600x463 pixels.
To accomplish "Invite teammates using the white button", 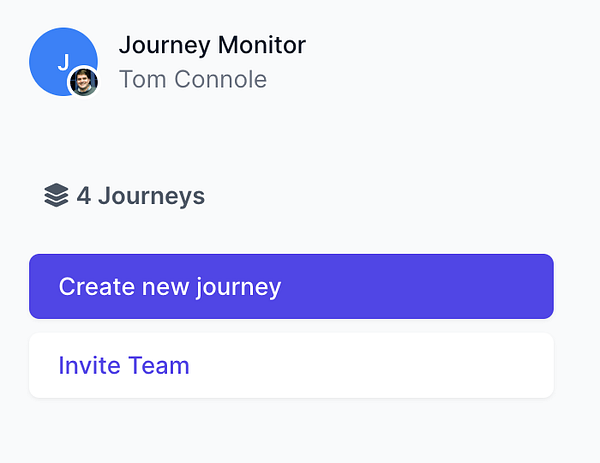I will (291, 365).
